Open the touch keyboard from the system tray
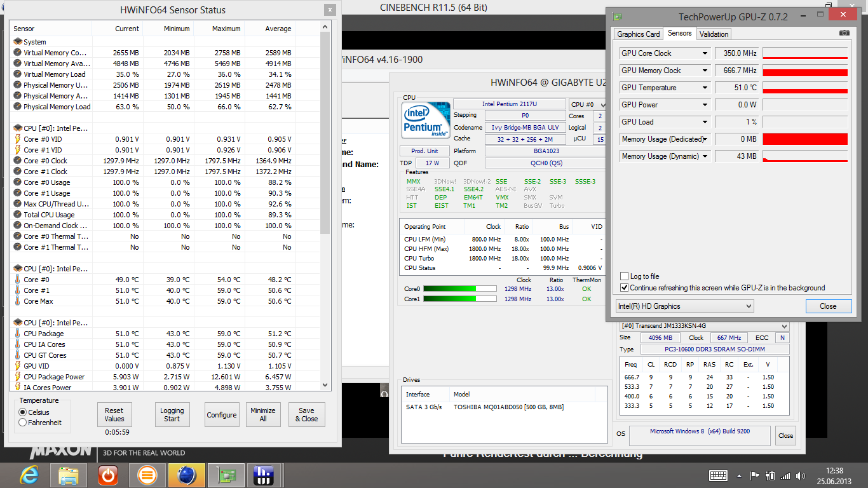 click(x=718, y=475)
